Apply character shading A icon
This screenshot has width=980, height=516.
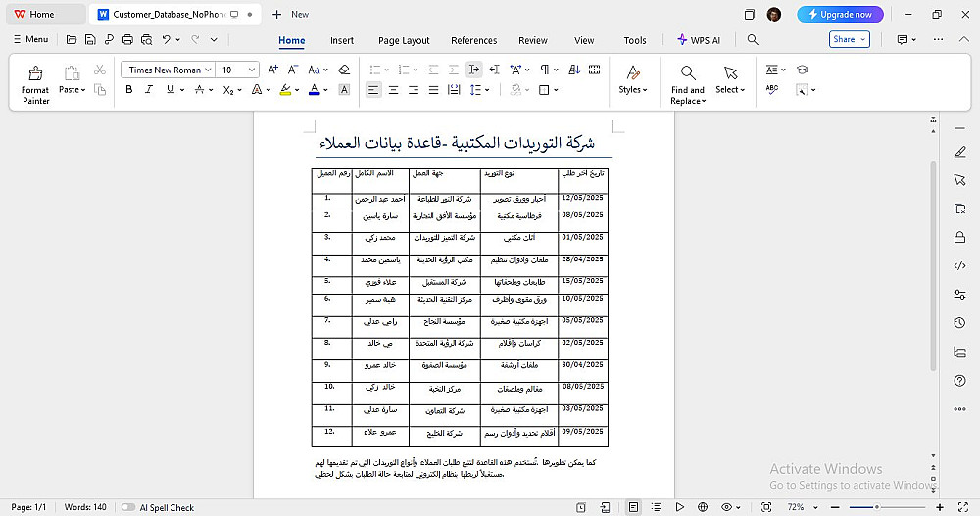[x=344, y=90]
